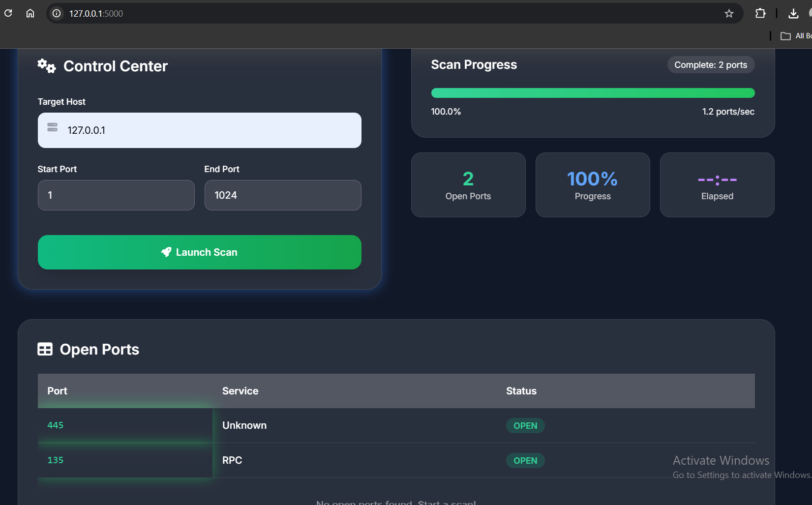The width and height of the screenshot is (812, 505).
Task: Click the 100.0% progress value text
Action: 446,112
